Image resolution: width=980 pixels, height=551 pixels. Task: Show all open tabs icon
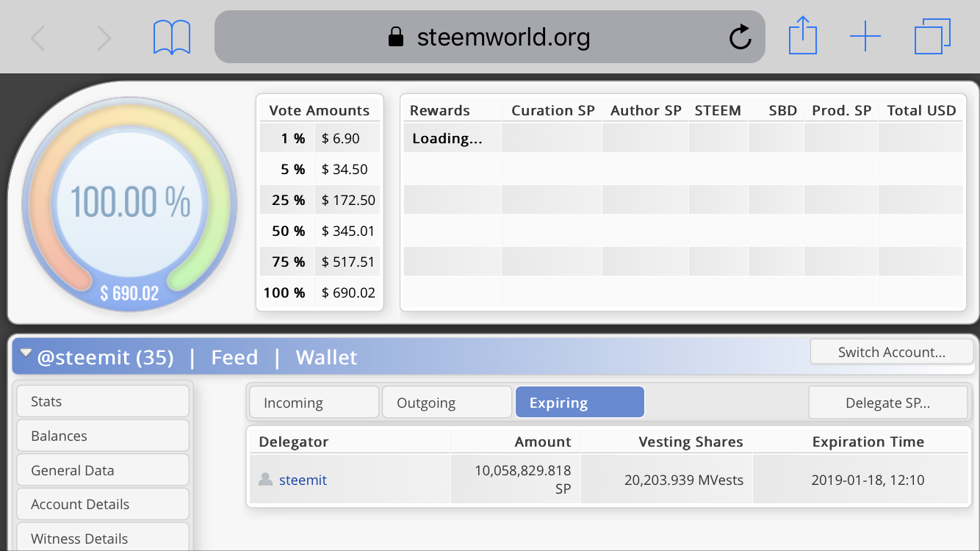[x=933, y=37]
